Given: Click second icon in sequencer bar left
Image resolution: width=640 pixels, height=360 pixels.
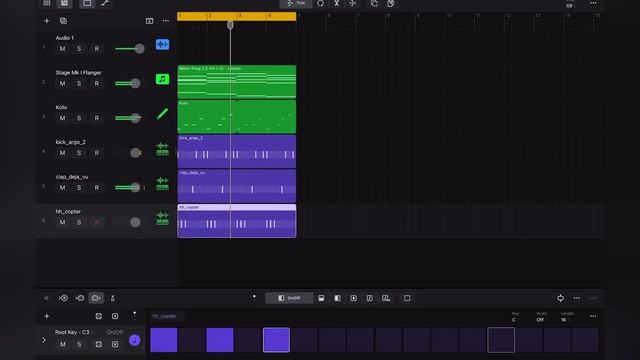Looking at the screenshot, I should (x=80, y=298).
